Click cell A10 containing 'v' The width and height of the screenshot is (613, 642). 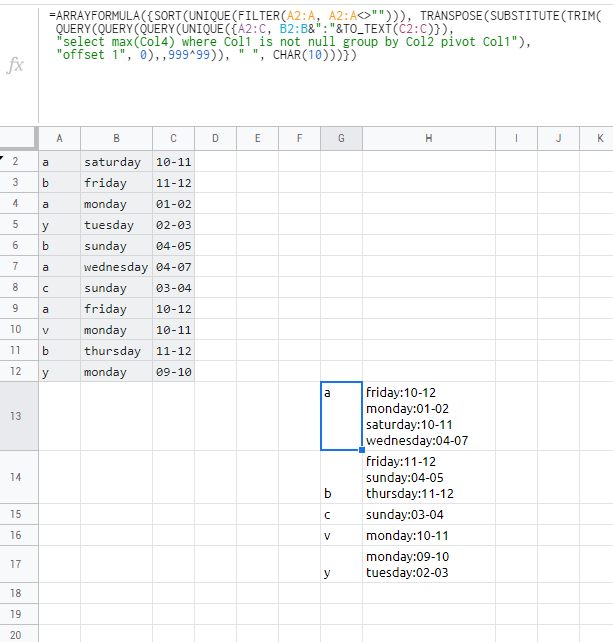click(x=60, y=330)
